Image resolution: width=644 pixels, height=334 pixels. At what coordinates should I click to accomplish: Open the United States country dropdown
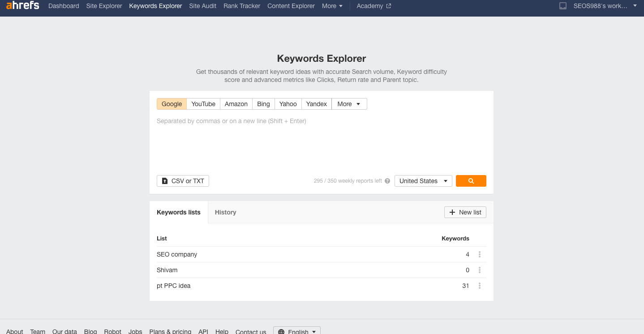[423, 181]
